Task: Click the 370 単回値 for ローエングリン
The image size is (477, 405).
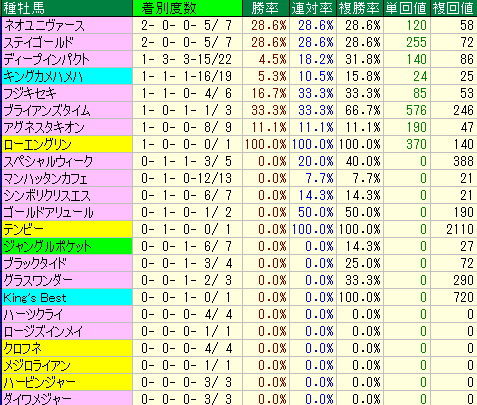Action: click(416, 145)
